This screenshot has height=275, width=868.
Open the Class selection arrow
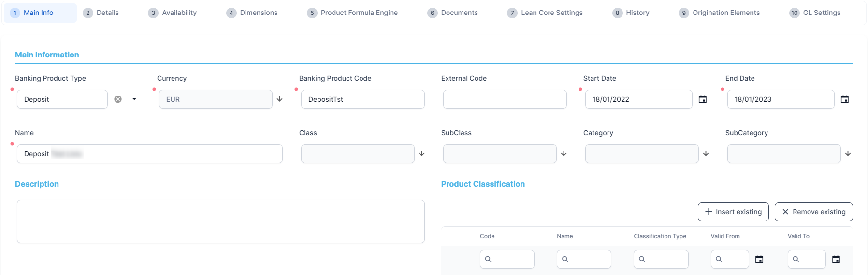tap(422, 153)
